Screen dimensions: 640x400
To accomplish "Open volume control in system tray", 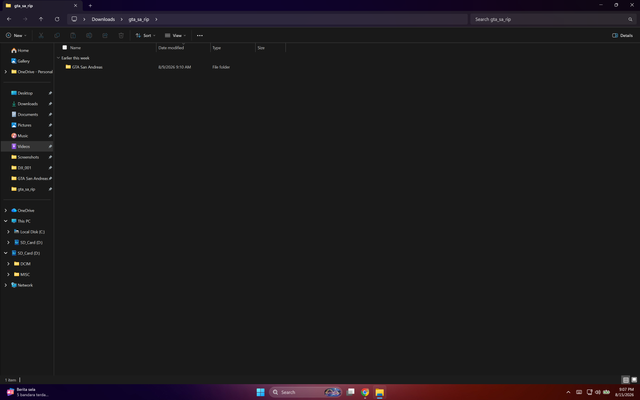I will 598,392.
